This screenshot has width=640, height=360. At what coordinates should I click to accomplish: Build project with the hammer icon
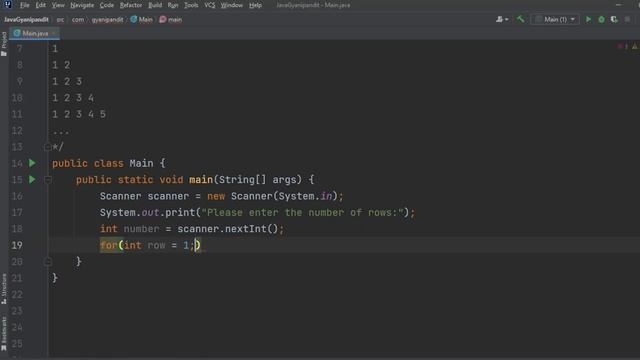click(x=520, y=19)
